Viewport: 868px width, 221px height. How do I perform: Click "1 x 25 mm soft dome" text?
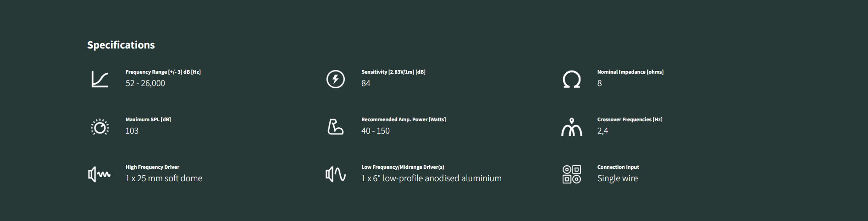coord(164,178)
